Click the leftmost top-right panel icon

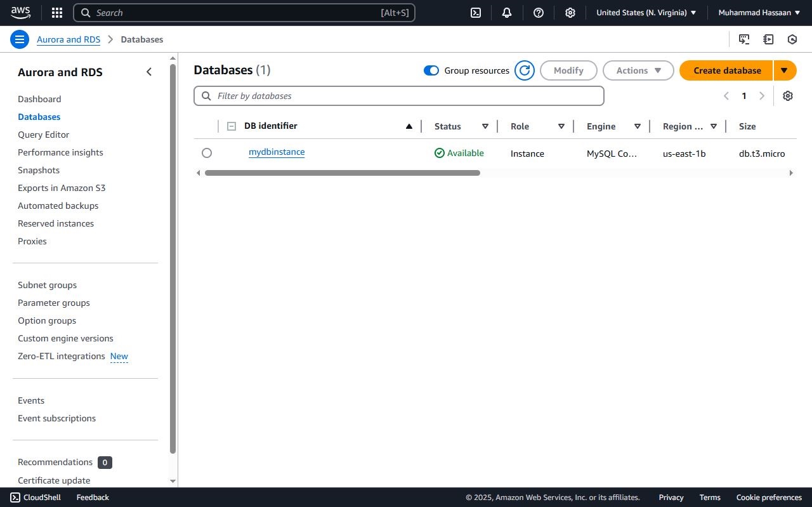(744, 39)
